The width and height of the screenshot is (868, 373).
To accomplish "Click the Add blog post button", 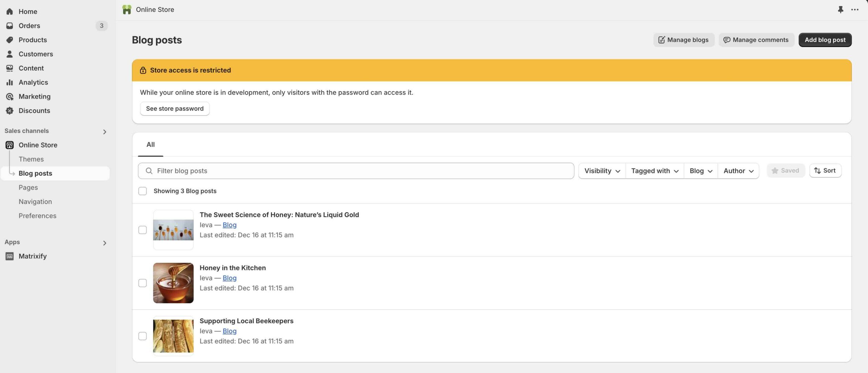I will [x=825, y=40].
